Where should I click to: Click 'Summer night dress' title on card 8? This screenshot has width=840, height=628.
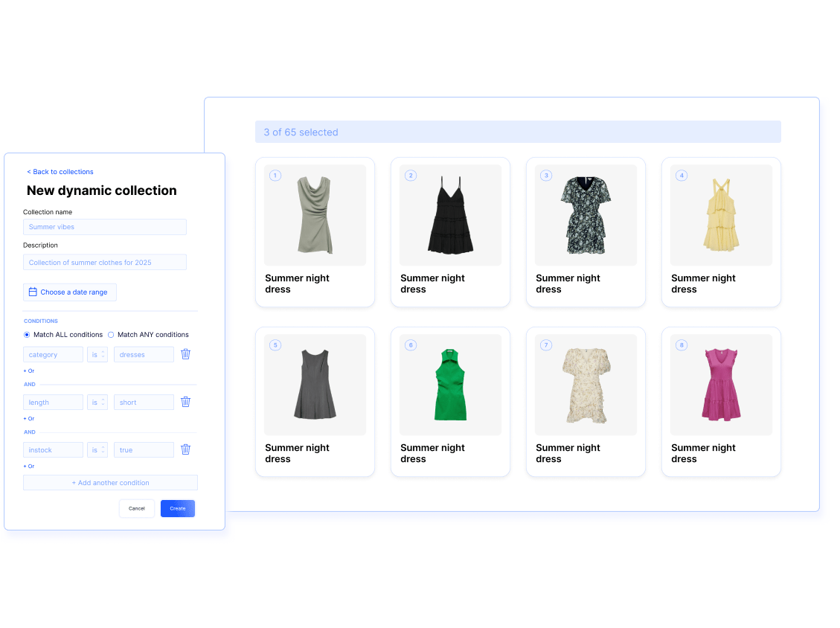pyautogui.click(x=703, y=453)
